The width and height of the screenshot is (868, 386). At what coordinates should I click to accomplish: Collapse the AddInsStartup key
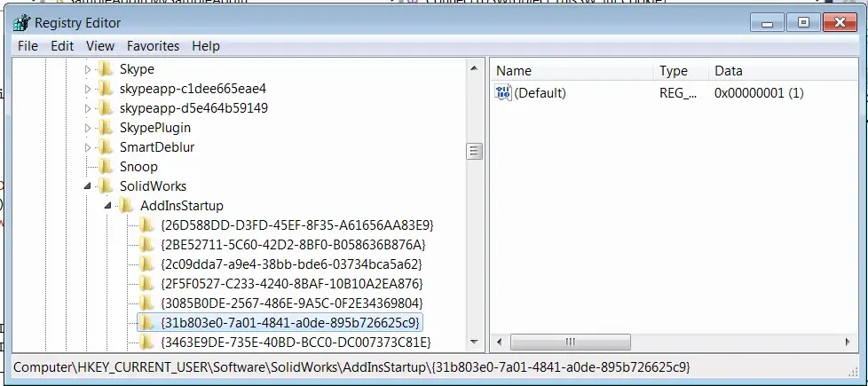[108, 206]
